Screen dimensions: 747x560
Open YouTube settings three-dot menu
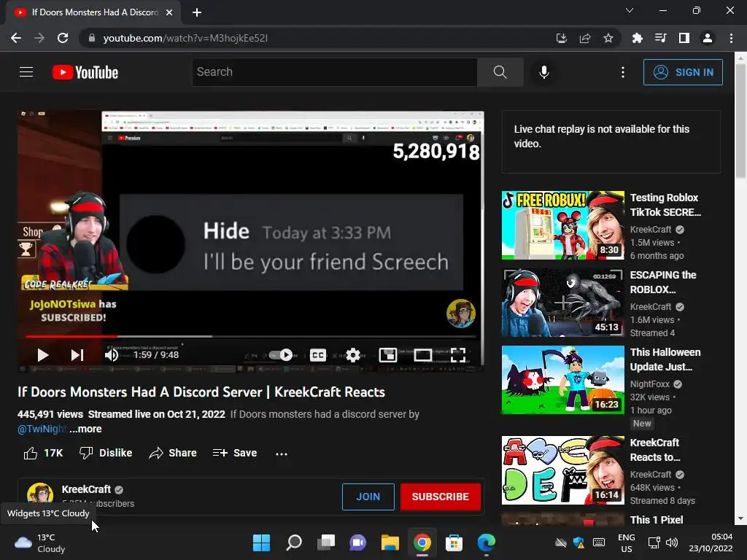pos(623,72)
